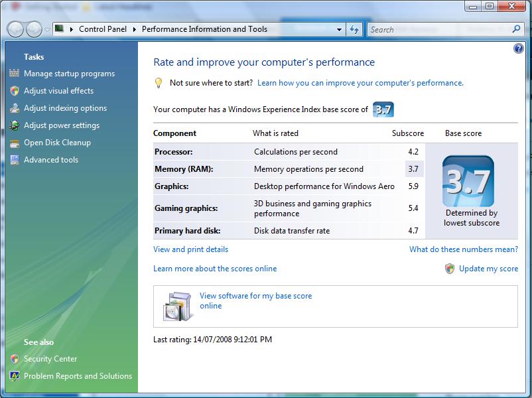Click in the Search input field

coord(440,30)
